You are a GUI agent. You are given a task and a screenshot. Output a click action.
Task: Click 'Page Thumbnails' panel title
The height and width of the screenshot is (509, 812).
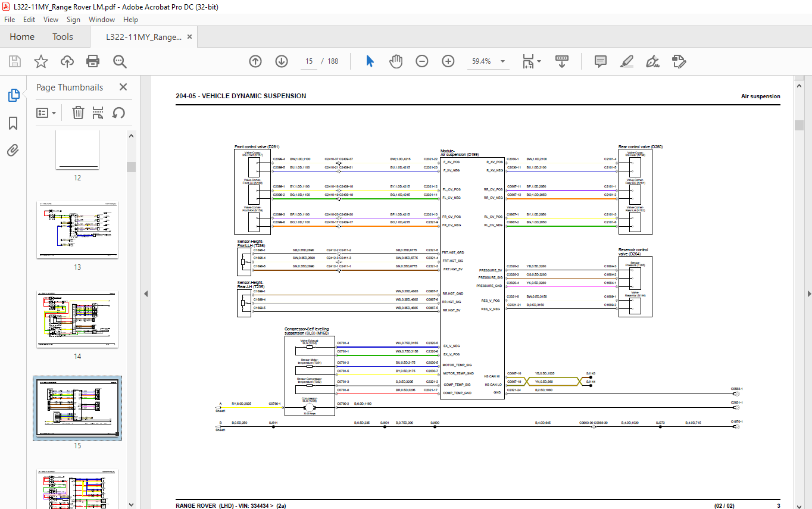pyautogui.click(x=70, y=87)
